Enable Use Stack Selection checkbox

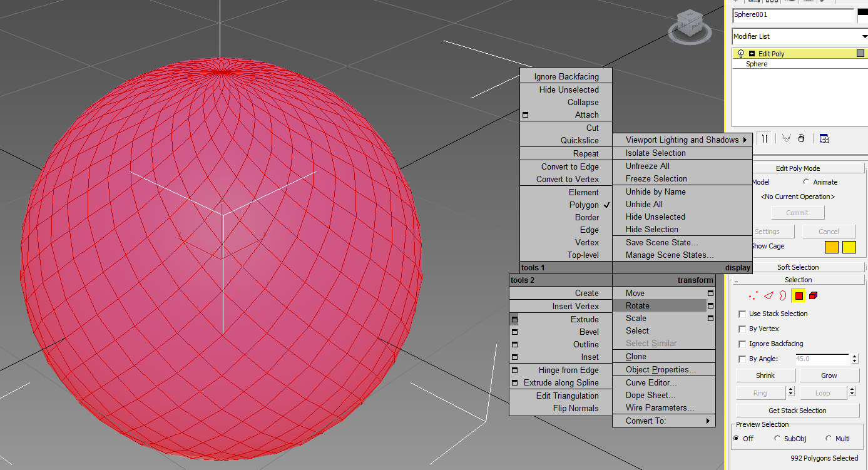(x=742, y=314)
